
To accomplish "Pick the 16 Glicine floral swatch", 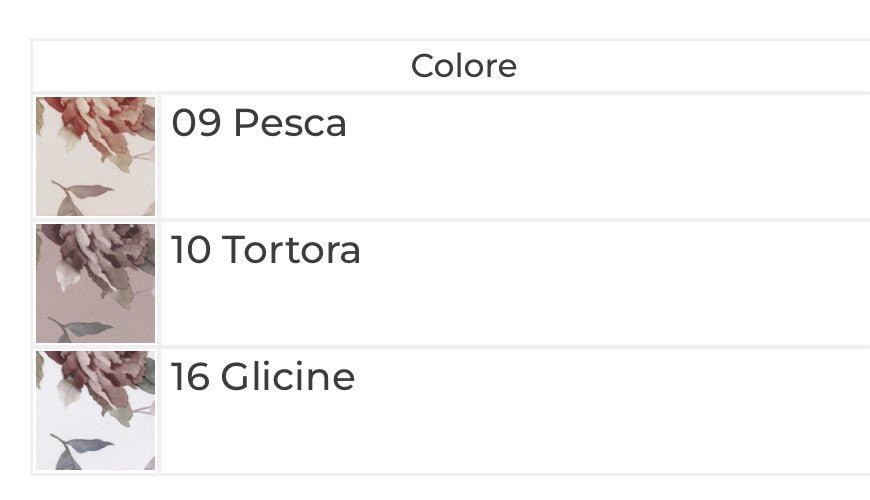I will (x=96, y=410).
